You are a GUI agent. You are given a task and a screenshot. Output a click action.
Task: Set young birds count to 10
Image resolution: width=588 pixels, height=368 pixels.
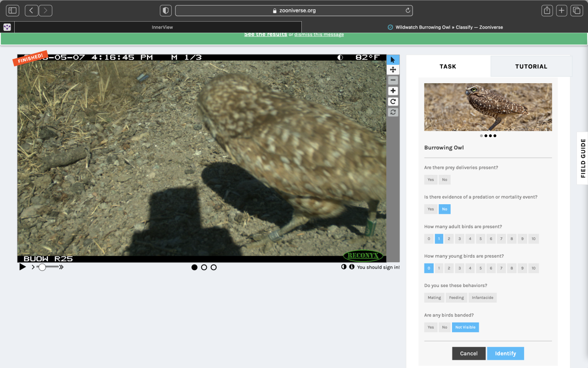coord(533,268)
